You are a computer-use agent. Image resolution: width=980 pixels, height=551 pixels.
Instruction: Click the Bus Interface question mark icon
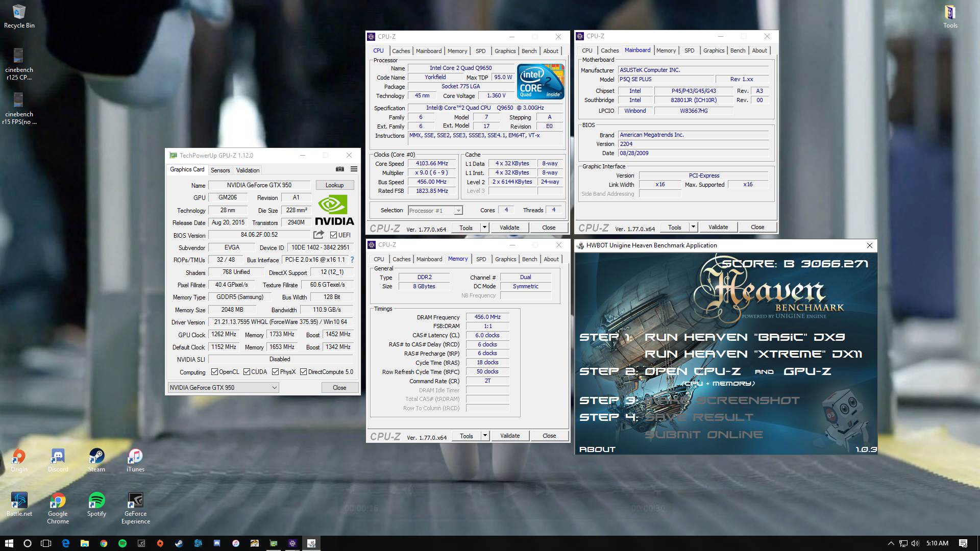(352, 260)
